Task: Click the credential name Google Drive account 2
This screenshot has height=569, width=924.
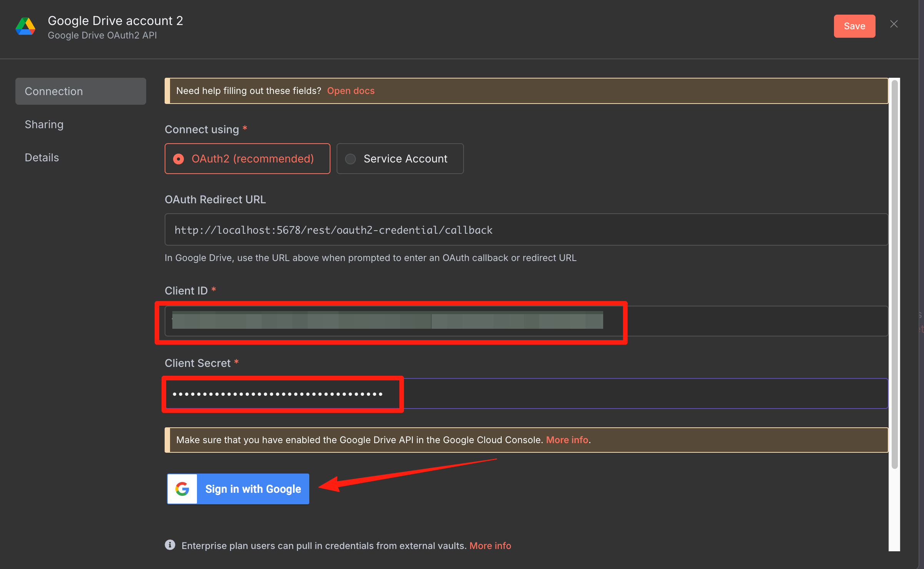Action: (x=115, y=21)
